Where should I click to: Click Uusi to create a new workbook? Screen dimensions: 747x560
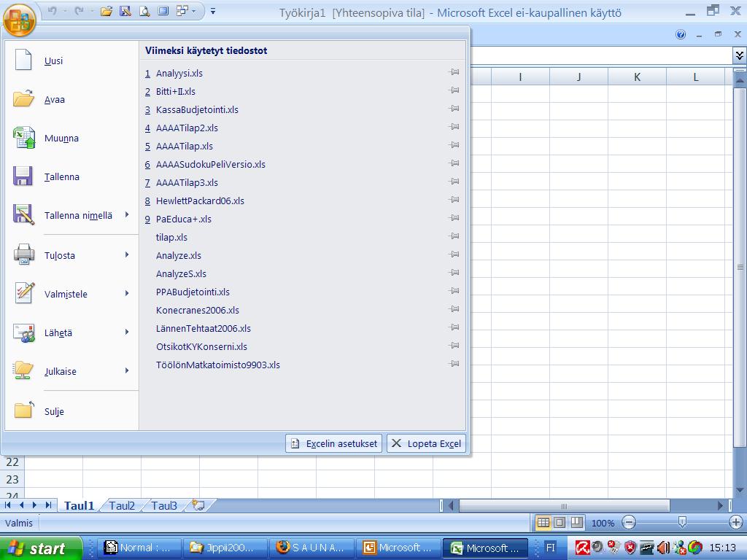(x=71, y=61)
